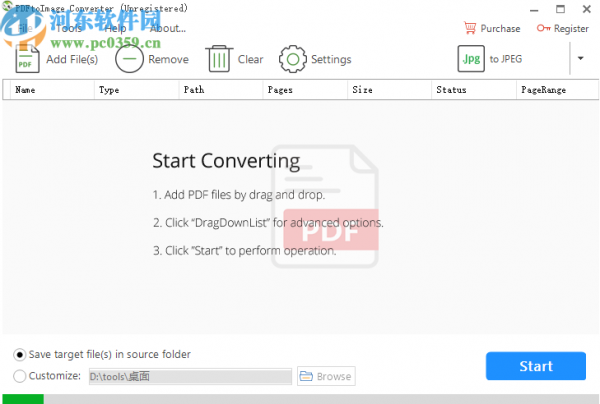Image resolution: width=600 pixels, height=404 pixels.
Task: Maximize the PDFtoImage Converter window
Action: [x=560, y=9]
